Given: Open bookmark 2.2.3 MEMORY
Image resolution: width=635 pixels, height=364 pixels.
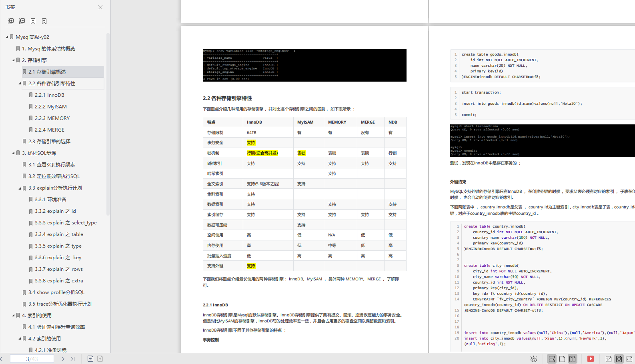Looking at the screenshot, I should point(52,118).
